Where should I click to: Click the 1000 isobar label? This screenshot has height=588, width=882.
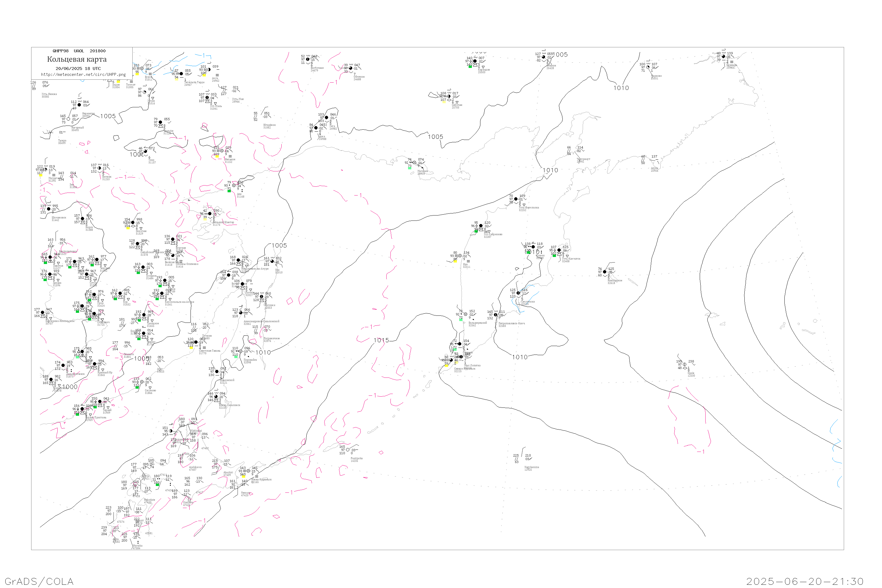pyautogui.click(x=70, y=387)
